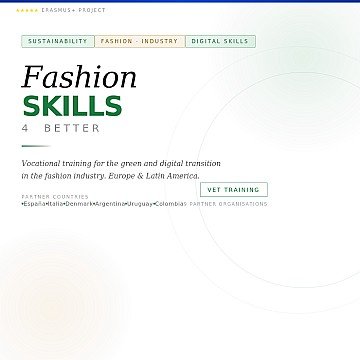Click 'in the fashion industry. Europe & Latin America'
The image size is (360, 360).
(110, 176)
